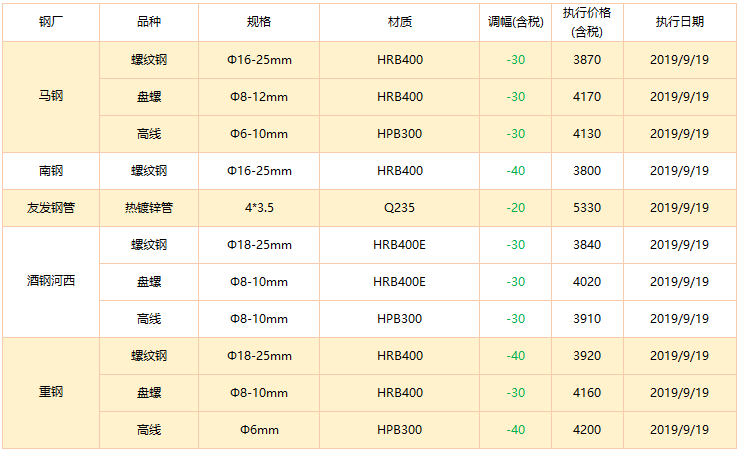740x452 pixels.
Task: Click the 规格 column header
Action: click(259, 22)
